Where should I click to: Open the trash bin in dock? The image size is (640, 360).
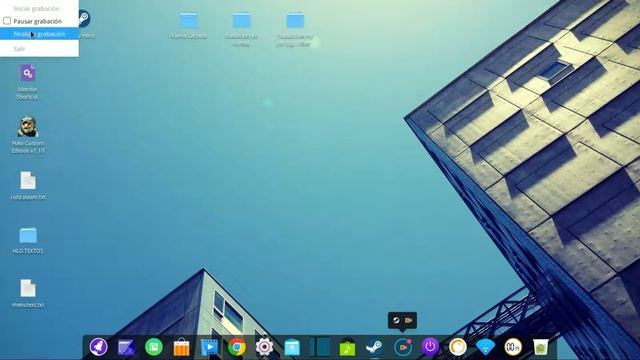pyautogui.click(x=540, y=347)
